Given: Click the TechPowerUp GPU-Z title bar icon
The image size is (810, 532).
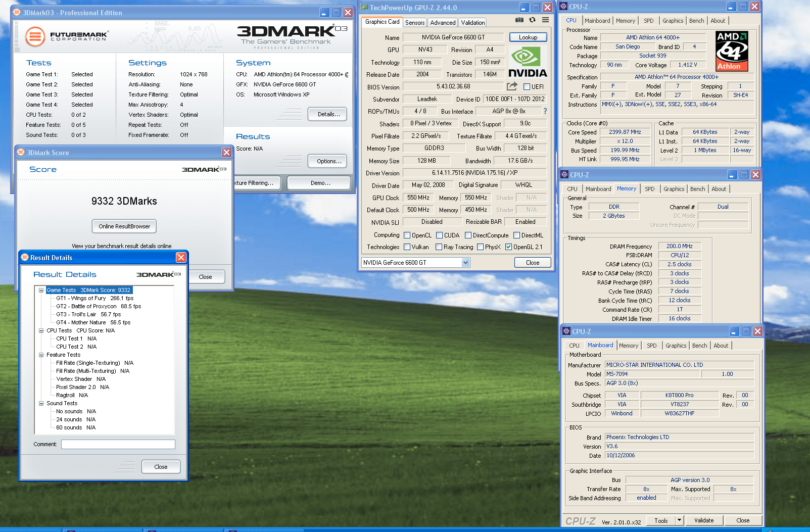Looking at the screenshot, I should point(364,8).
